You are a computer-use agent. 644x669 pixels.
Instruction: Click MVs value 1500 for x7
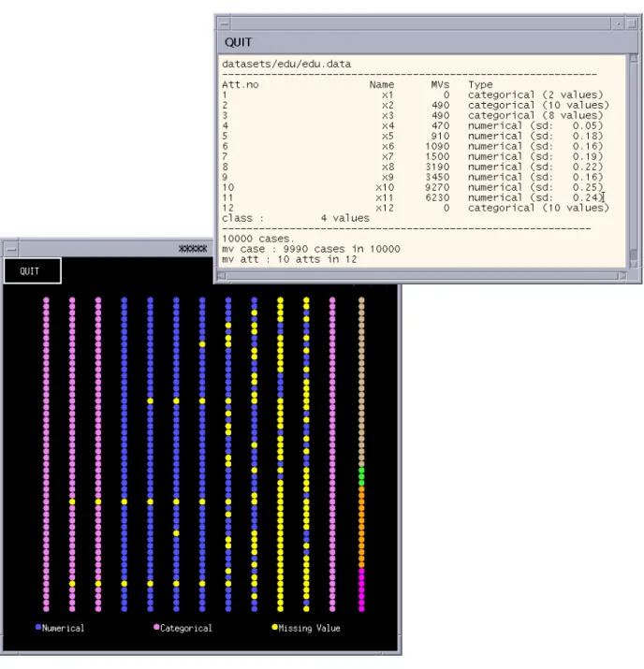point(437,156)
